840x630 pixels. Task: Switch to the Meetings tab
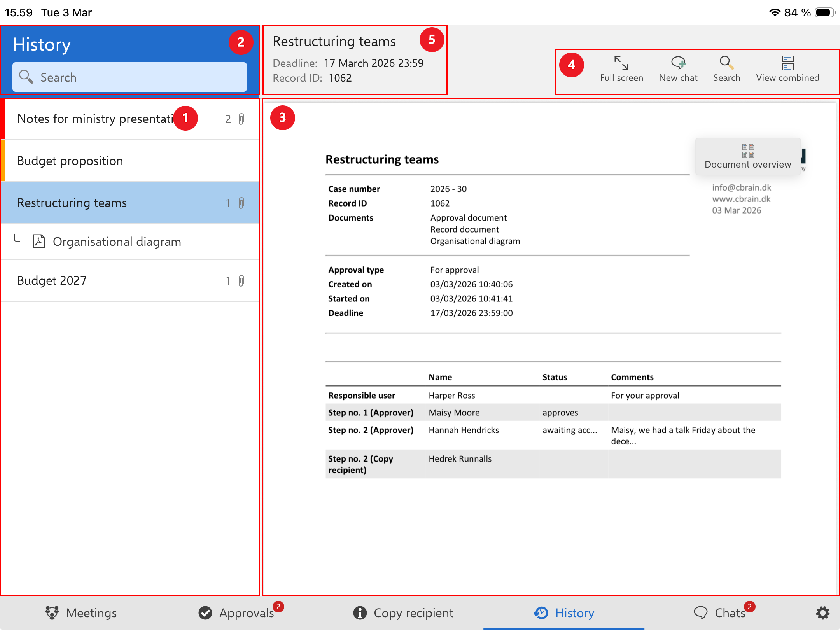(80, 613)
